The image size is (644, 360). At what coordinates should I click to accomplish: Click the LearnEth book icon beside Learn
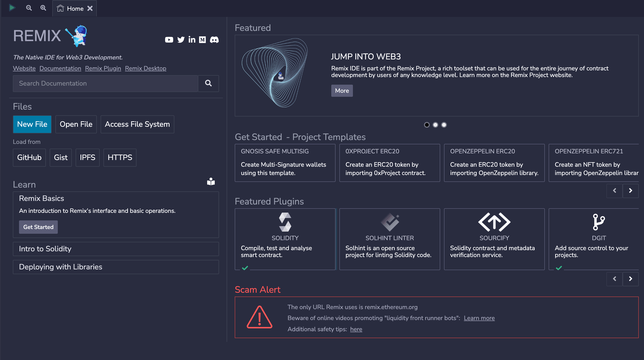click(x=211, y=181)
